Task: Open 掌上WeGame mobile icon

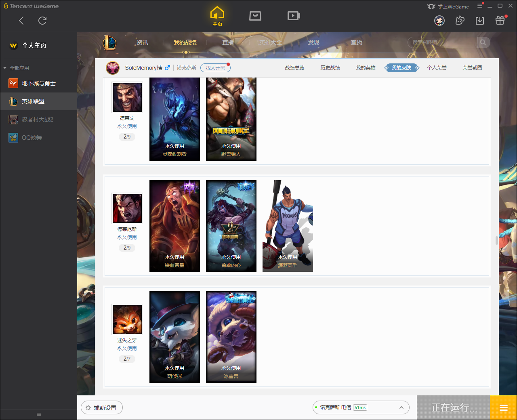Action: pyautogui.click(x=448, y=6)
